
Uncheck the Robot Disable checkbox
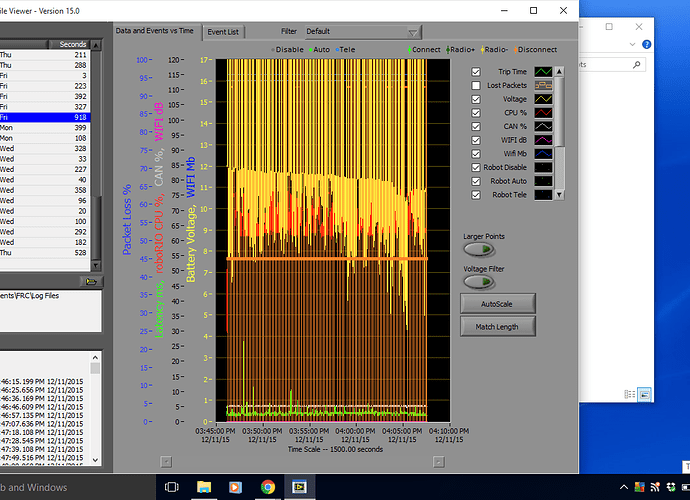click(x=476, y=169)
